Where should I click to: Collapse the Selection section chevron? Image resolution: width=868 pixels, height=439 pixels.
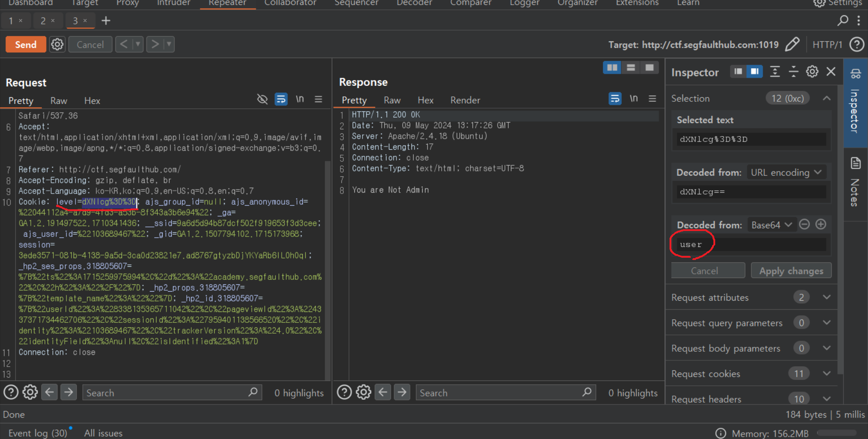(826, 98)
